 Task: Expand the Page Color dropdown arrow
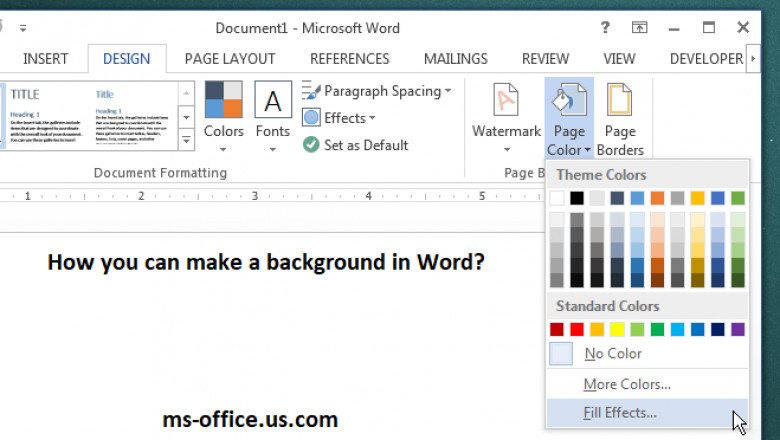[587, 150]
